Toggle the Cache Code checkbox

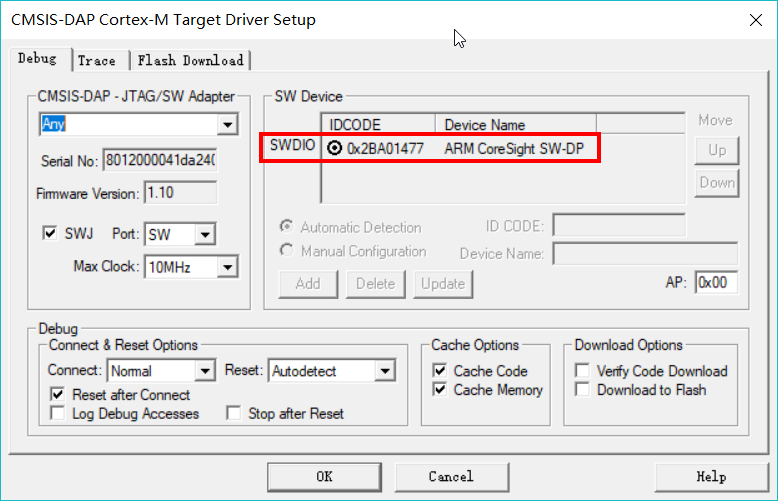pos(440,371)
